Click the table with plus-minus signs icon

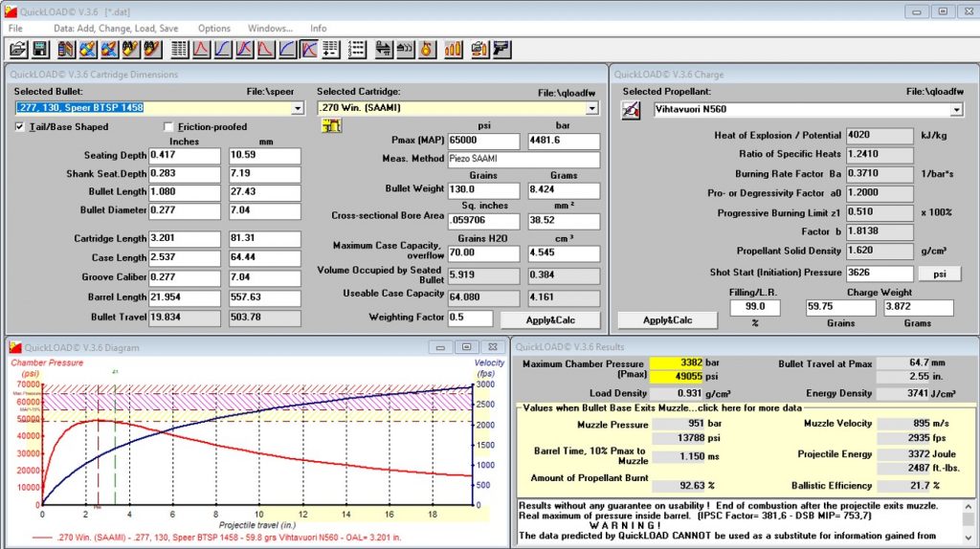point(330,50)
